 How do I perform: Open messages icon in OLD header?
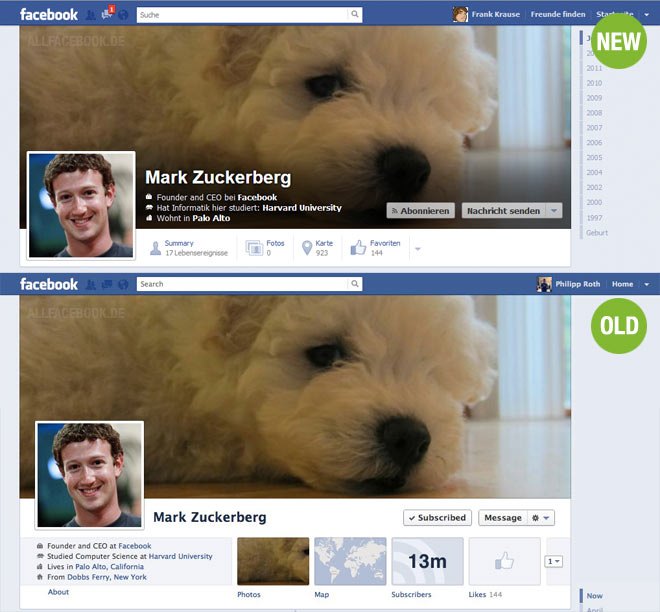(x=107, y=285)
